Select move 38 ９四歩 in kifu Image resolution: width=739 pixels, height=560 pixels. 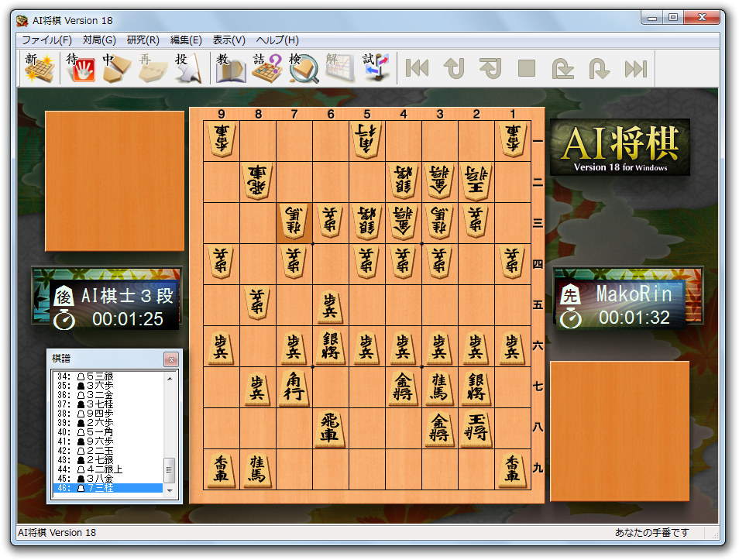[x=108, y=414]
